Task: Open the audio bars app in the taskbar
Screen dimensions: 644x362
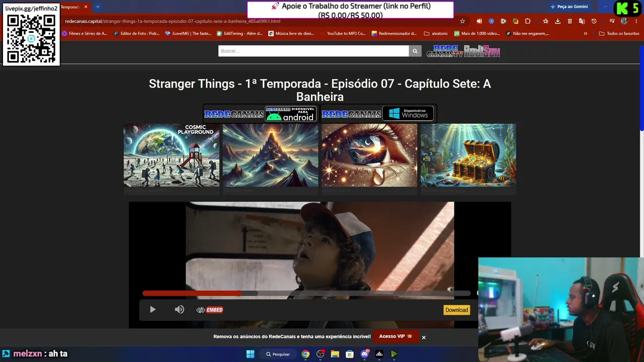Action: click(379, 354)
